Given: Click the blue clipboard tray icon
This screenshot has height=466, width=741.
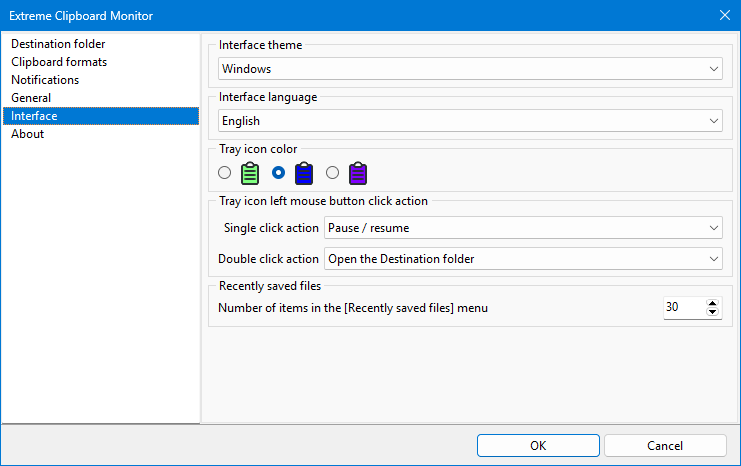Looking at the screenshot, I should coord(304,173).
